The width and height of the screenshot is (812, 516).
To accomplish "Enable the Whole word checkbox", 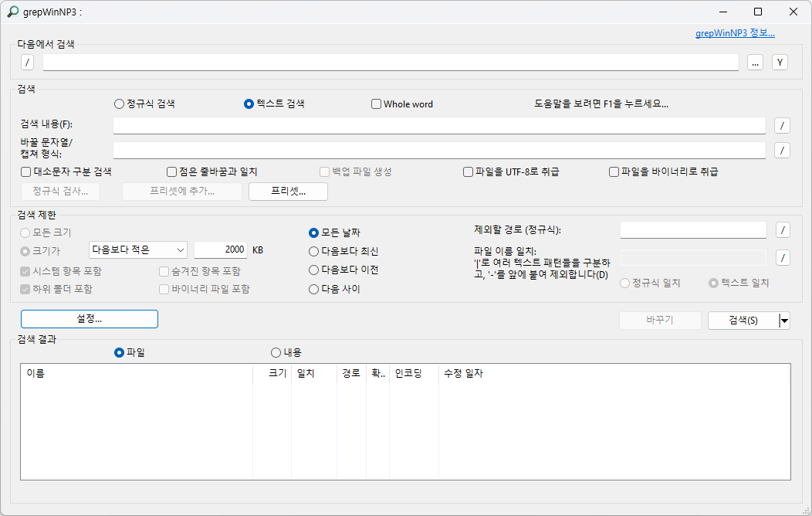I will click(377, 104).
